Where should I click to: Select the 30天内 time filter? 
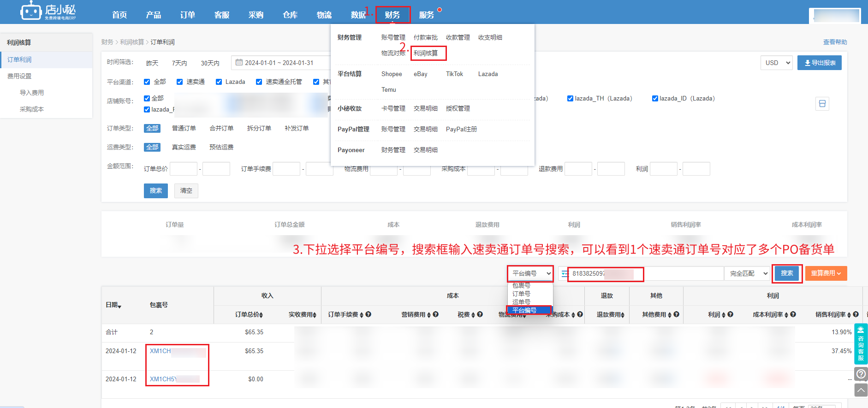[210, 63]
